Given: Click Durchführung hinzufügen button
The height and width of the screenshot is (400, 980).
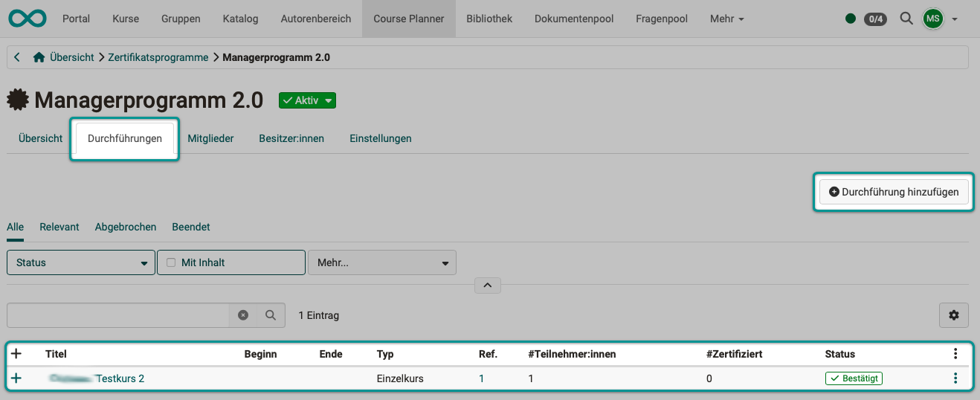Looking at the screenshot, I should (894, 192).
